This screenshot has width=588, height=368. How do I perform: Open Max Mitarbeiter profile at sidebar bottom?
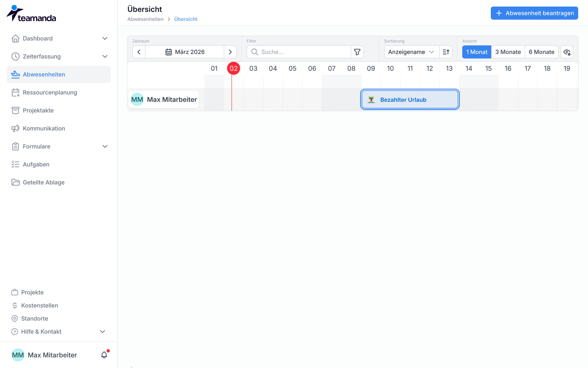point(45,355)
